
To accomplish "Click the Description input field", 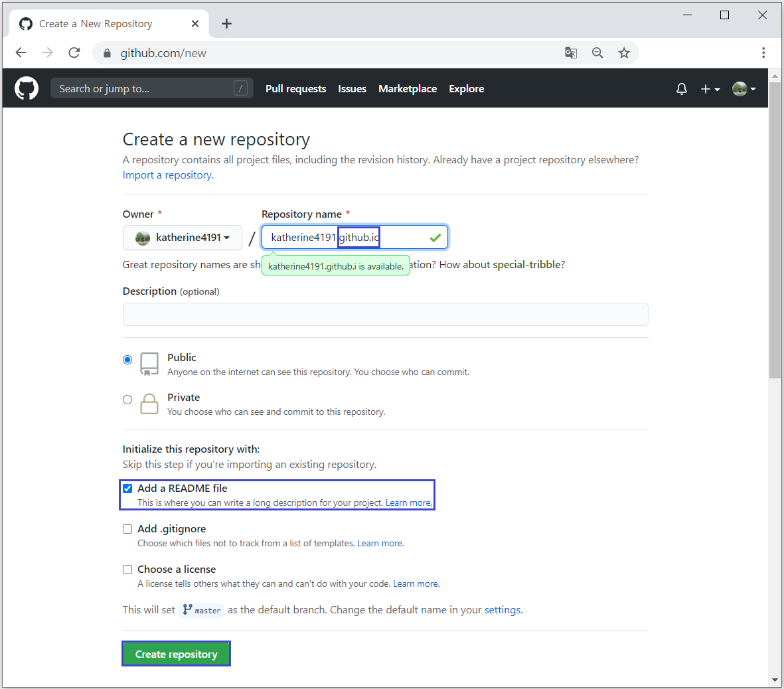I will click(x=386, y=315).
